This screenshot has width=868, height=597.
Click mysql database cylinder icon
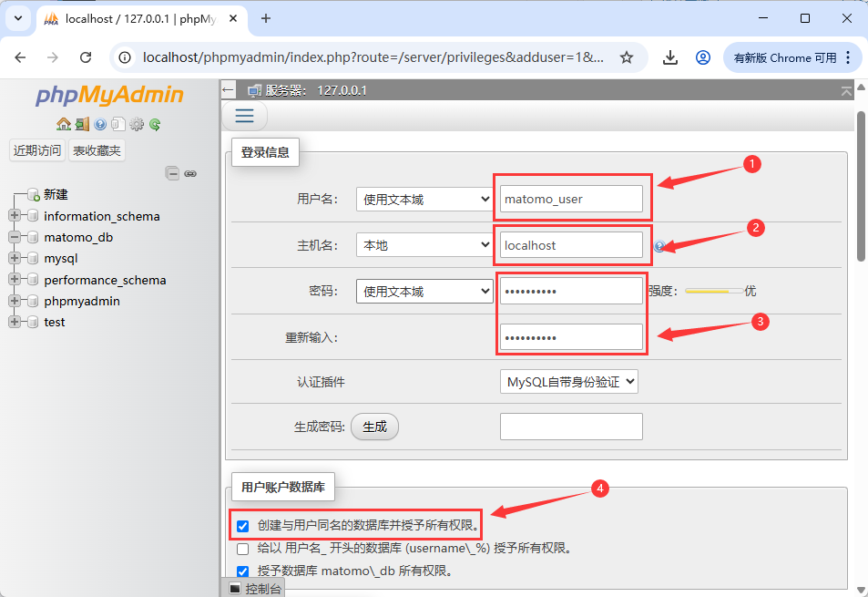click(x=33, y=258)
